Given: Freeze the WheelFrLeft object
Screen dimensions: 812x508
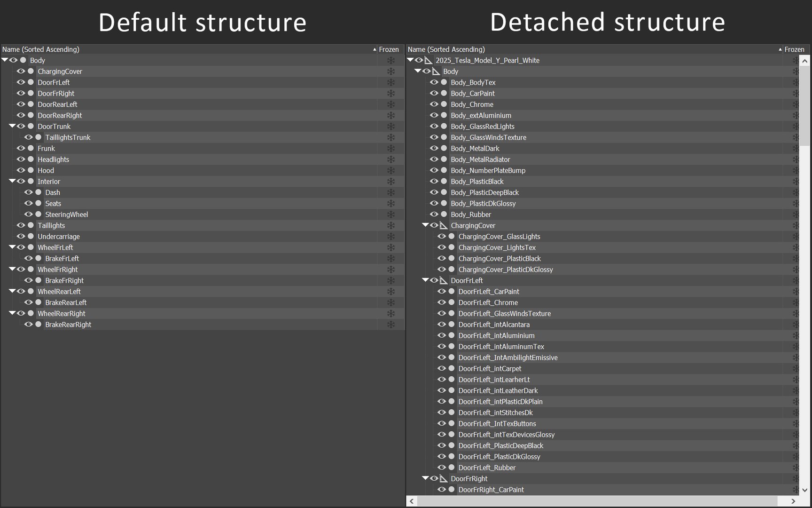Looking at the screenshot, I should tap(390, 247).
